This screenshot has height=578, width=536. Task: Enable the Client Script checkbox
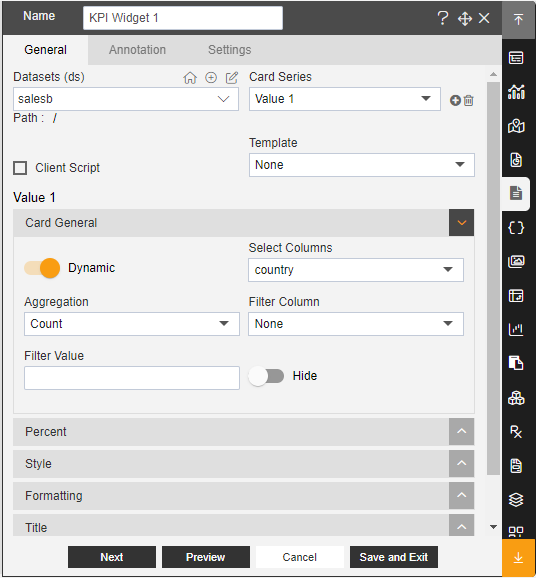(x=20, y=168)
